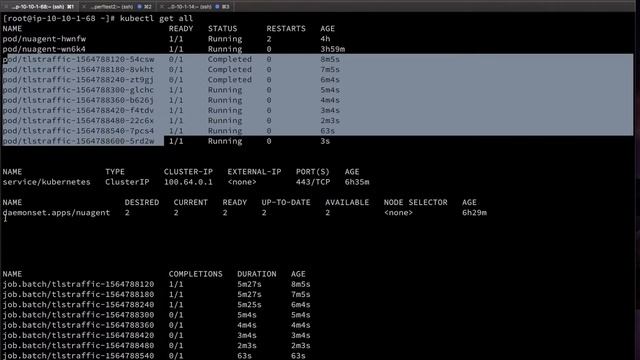Click the EXTERNAL-IP column header
This screenshot has height=360, width=640.
pyautogui.click(x=254, y=171)
